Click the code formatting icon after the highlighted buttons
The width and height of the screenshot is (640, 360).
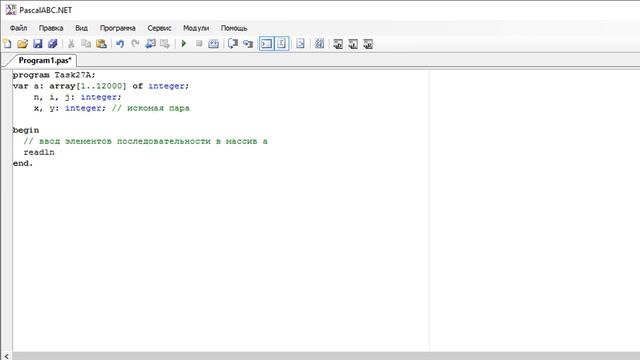click(x=300, y=44)
